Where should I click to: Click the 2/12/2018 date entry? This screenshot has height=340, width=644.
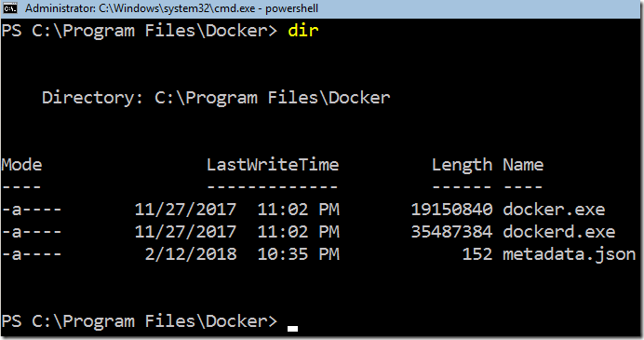point(191,254)
